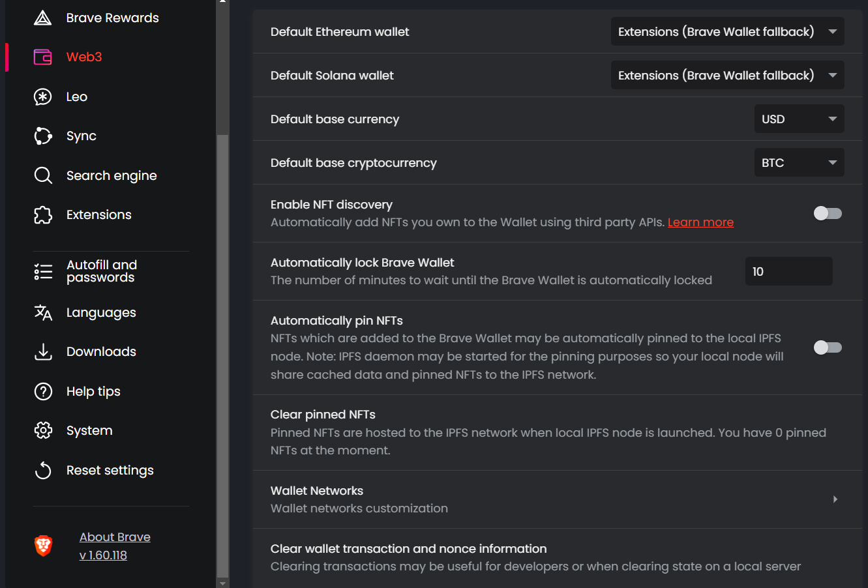This screenshot has width=868, height=588.
Task: Click the auto-lock minutes input field
Action: (x=789, y=271)
